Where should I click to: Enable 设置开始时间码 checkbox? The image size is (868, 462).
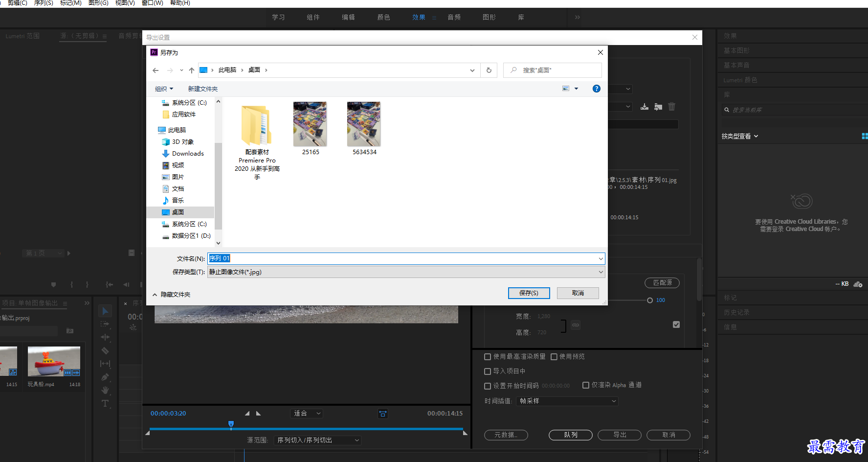coord(488,386)
